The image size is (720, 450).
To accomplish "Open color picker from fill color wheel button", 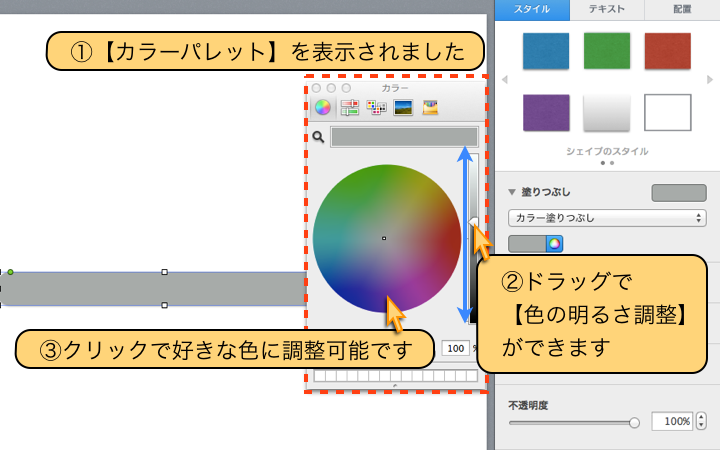I will click(x=554, y=243).
